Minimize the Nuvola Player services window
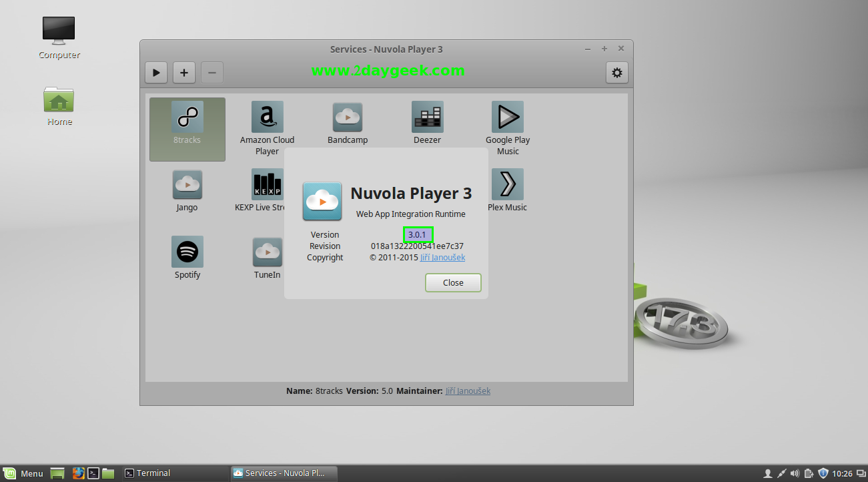This screenshot has width=868, height=482. coord(588,49)
